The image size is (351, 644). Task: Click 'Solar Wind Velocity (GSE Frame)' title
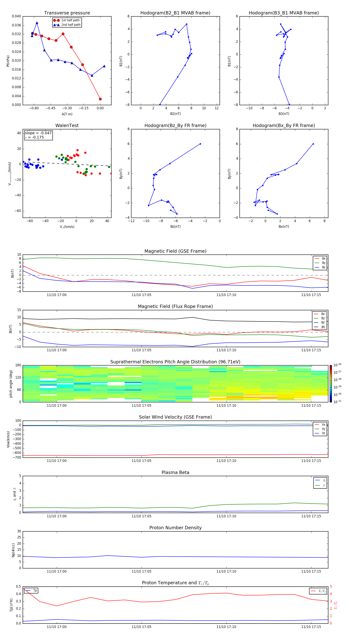pyautogui.click(x=175, y=417)
